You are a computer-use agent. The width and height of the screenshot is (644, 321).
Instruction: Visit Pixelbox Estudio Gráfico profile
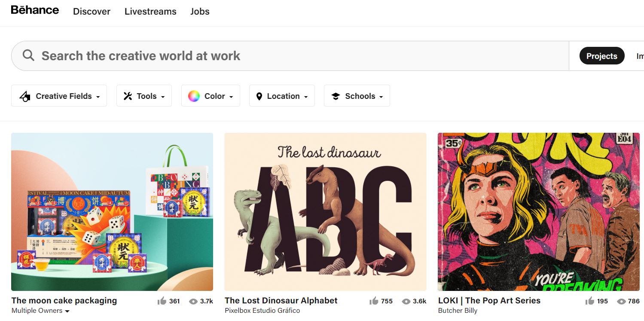(262, 310)
